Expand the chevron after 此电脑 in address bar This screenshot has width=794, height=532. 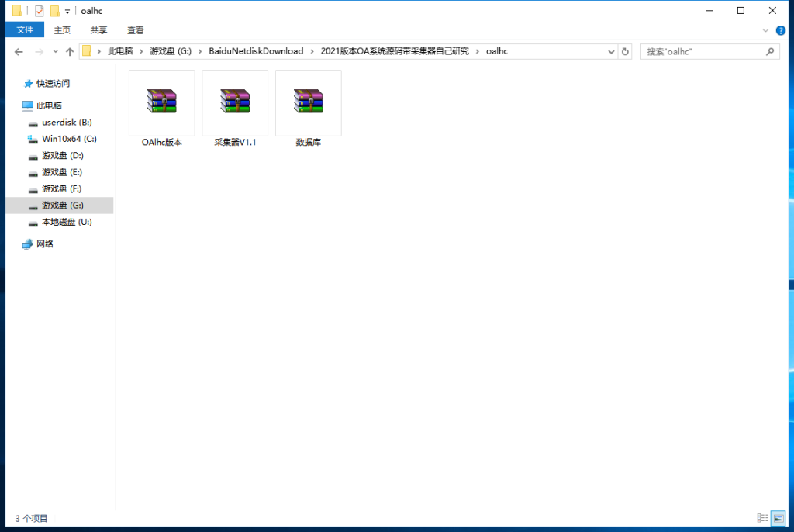(141, 52)
